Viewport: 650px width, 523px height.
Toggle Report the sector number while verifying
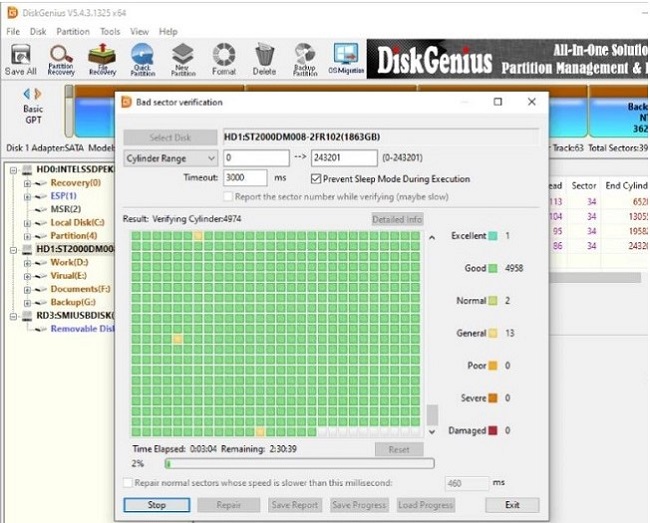point(228,196)
